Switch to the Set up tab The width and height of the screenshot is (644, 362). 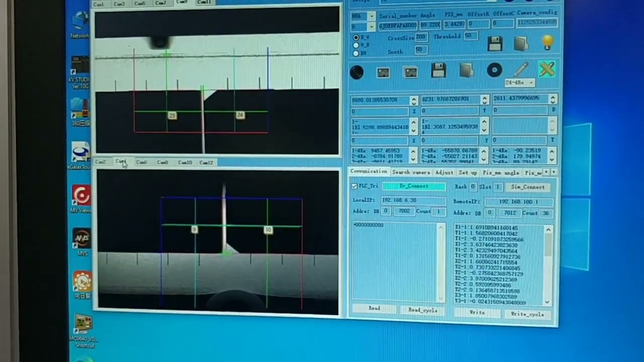click(x=468, y=172)
